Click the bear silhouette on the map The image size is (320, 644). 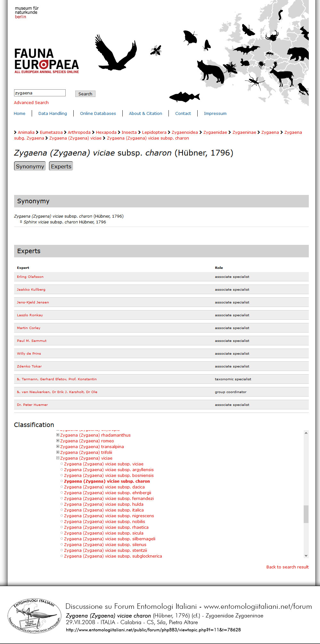[298, 54]
